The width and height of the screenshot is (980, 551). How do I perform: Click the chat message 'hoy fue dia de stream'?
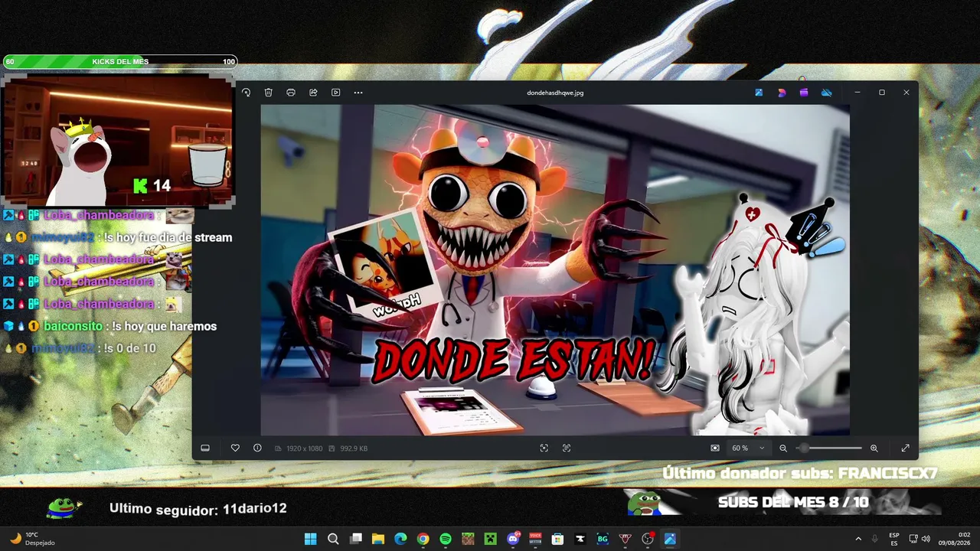click(169, 237)
